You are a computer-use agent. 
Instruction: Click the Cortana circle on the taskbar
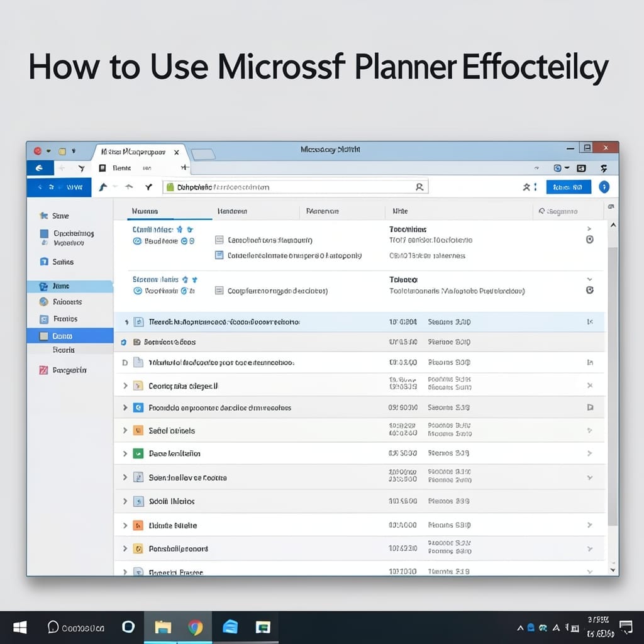[x=128, y=627]
